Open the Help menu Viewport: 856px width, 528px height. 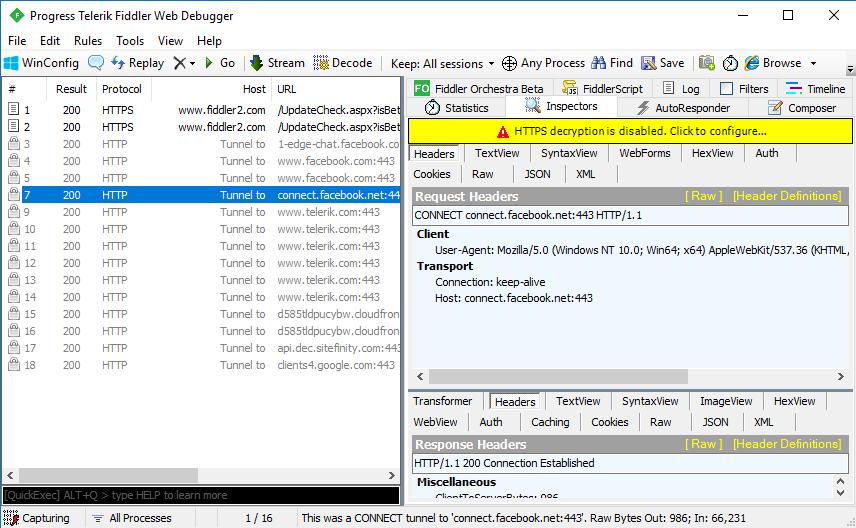pyautogui.click(x=209, y=41)
